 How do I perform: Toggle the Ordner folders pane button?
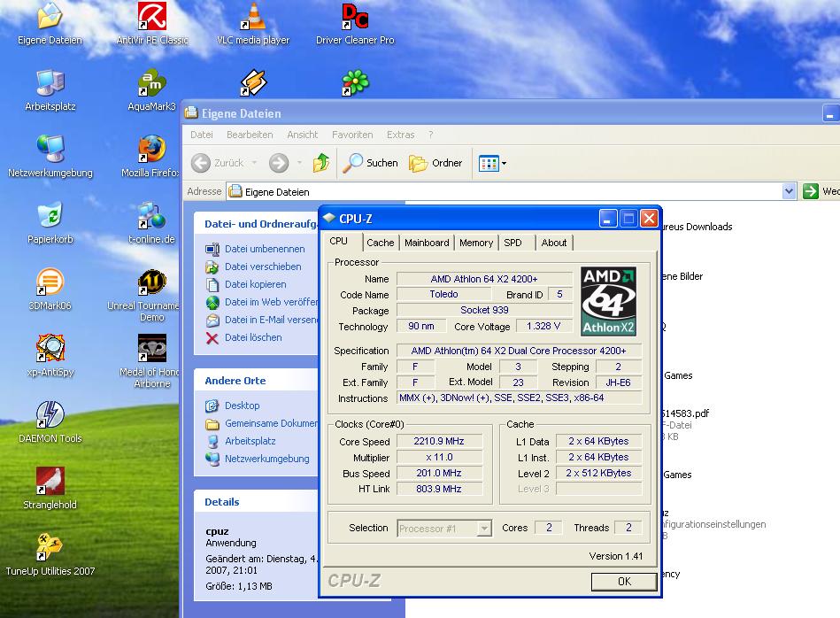click(x=435, y=162)
